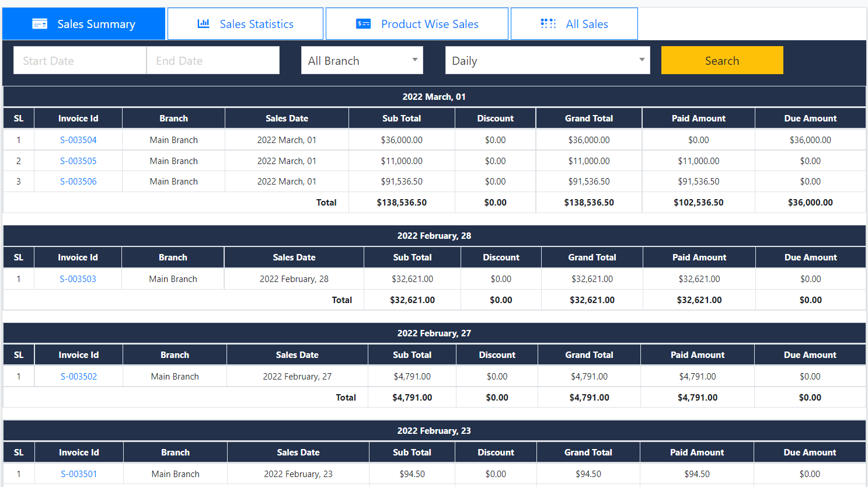Click the dollar icon on Product Wise Sales tab

[362, 23]
